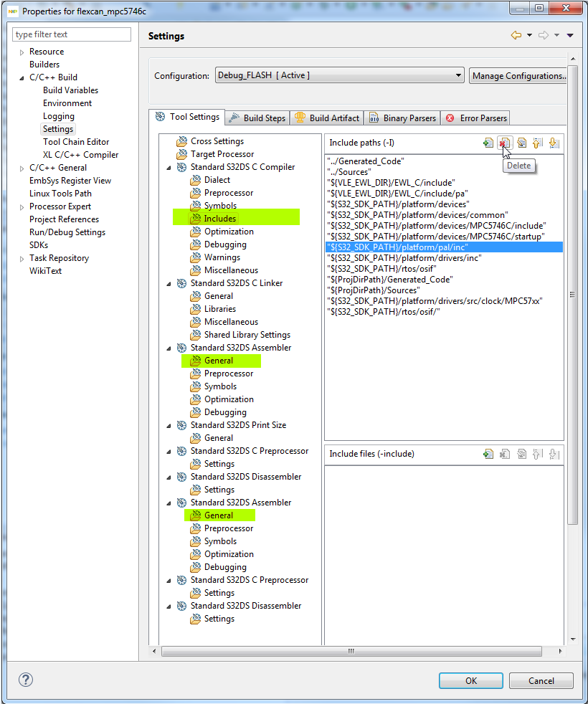Select Tool Chain Editor page
588x704 pixels.
coord(76,142)
